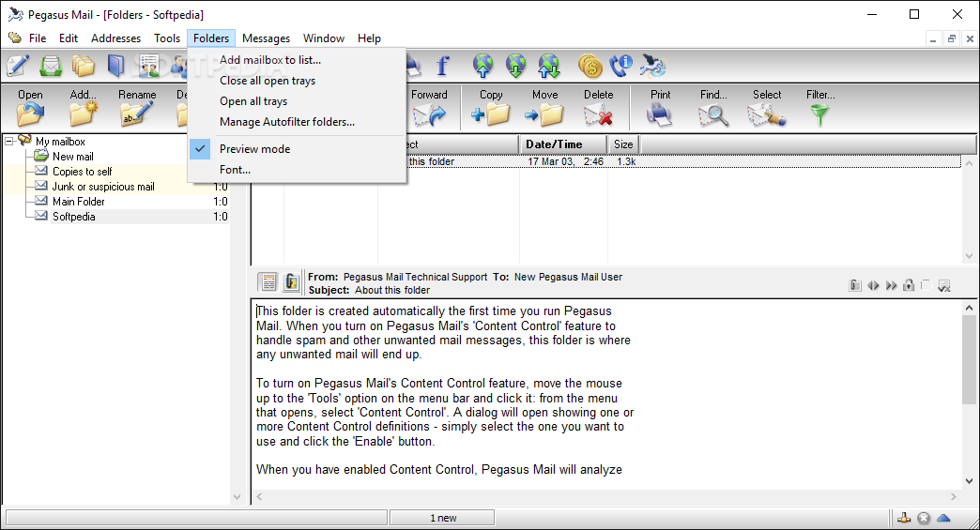Viewport: 980px width, 530px height.
Task: Open the Edit menu
Action: tap(69, 38)
